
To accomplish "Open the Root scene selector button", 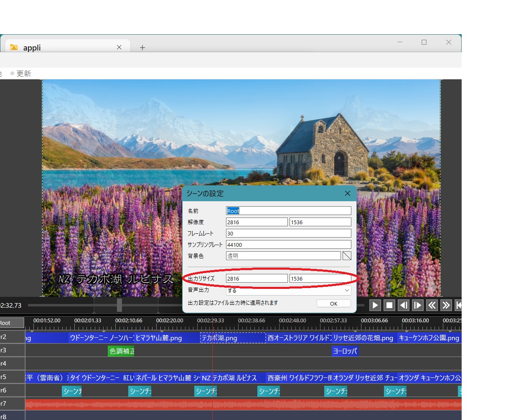I will pyautogui.click(x=11, y=323).
